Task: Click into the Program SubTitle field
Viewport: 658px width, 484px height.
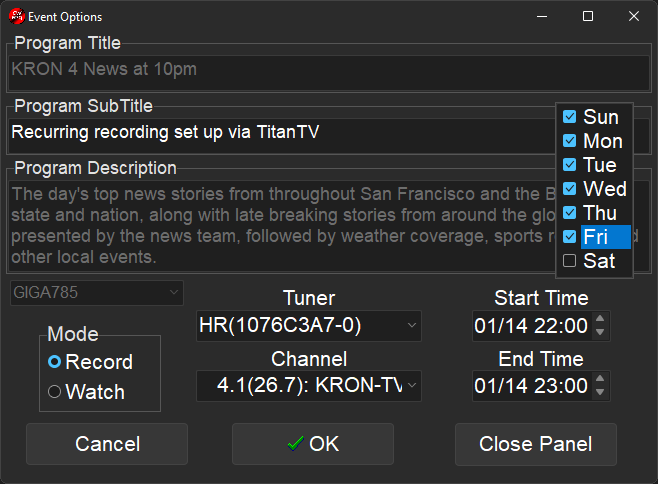Action: [280, 132]
